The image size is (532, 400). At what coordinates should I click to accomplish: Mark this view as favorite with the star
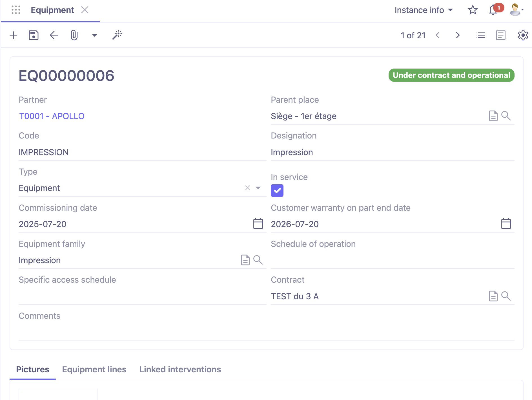click(473, 10)
